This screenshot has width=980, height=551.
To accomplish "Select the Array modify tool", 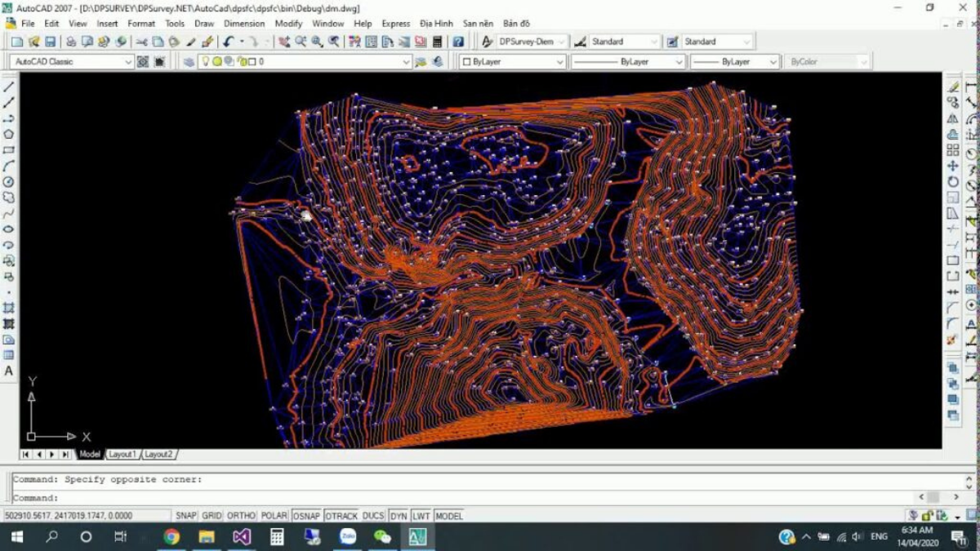I will coord(953,150).
